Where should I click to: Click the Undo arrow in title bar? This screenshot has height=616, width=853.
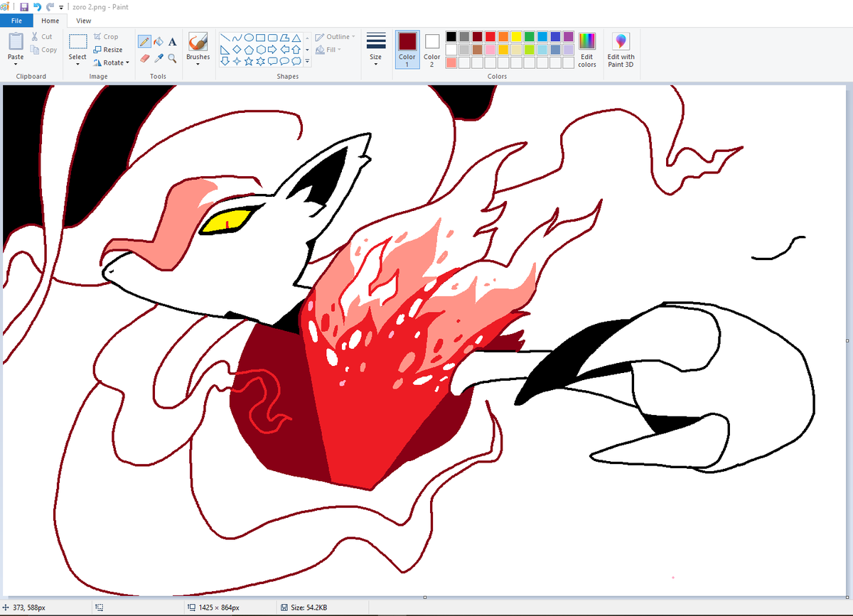[x=37, y=6]
